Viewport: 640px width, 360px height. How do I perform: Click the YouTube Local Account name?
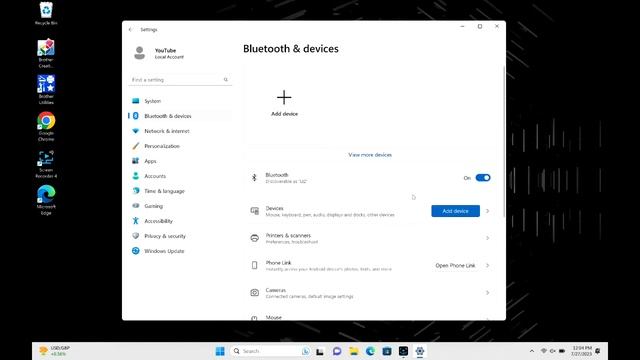point(169,53)
